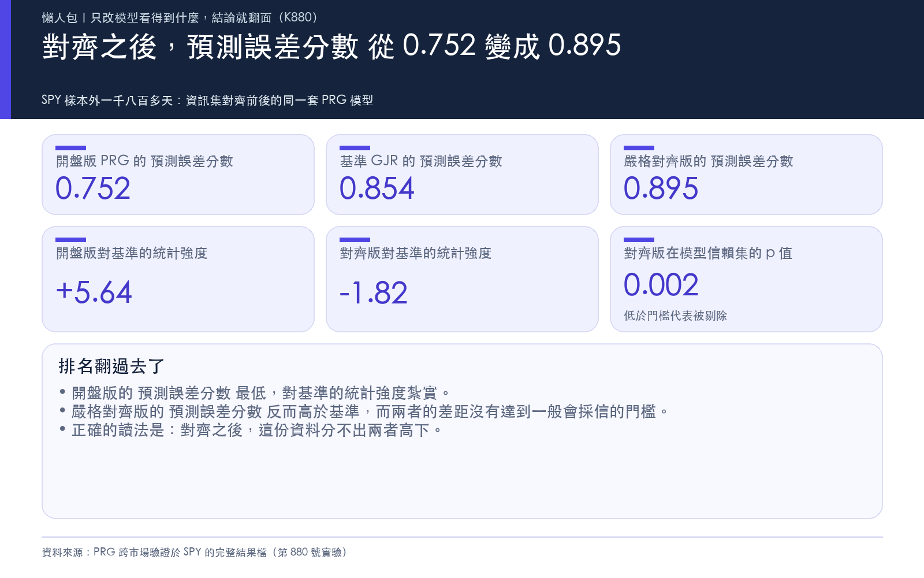Click the value -1.82
The image size is (924, 578).
click(374, 292)
